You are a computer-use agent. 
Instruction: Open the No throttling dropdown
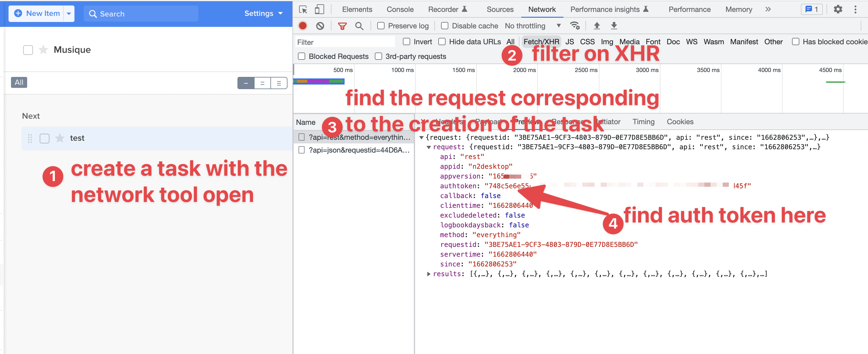tap(532, 26)
